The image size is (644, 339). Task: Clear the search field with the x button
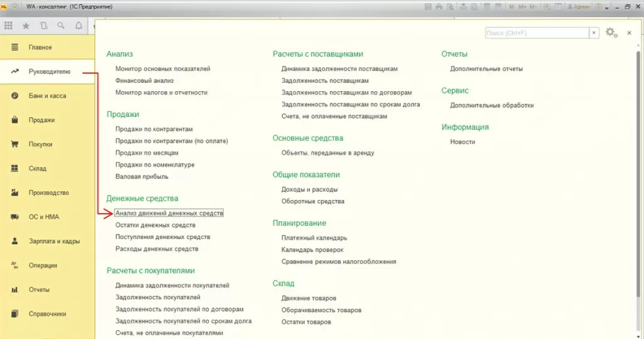(x=594, y=33)
